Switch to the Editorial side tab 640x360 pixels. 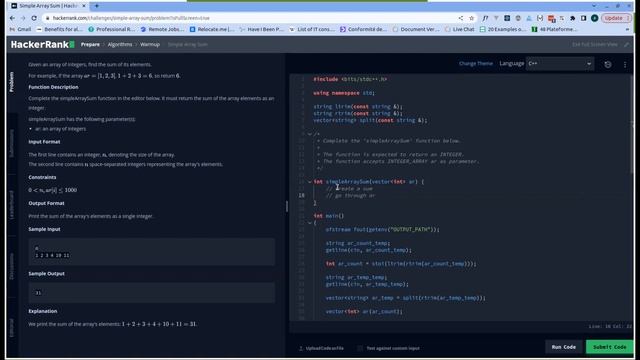pyautogui.click(x=11, y=328)
